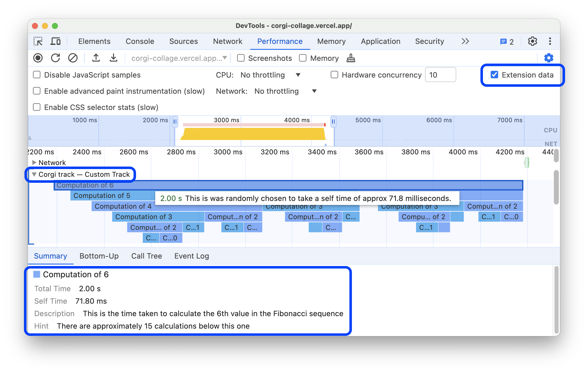Click the flamechart memory capture icon
Viewport: 588px width, 373px height.
pos(351,58)
